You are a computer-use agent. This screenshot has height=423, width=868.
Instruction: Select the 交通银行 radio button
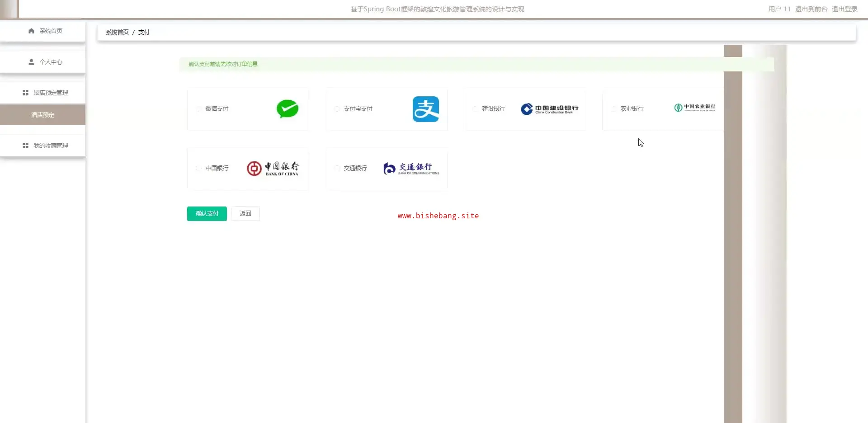337,168
